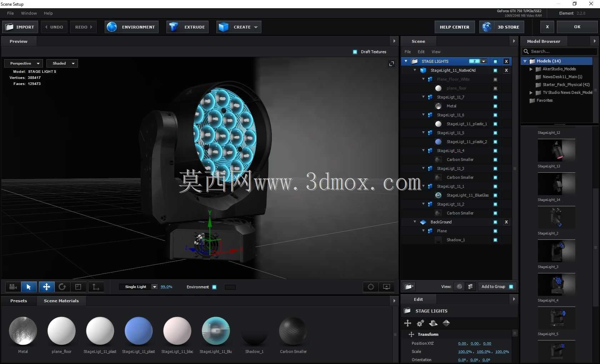600x364 pixels.
Task: Select the Metal material sphere
Action: tap(23, 331)
